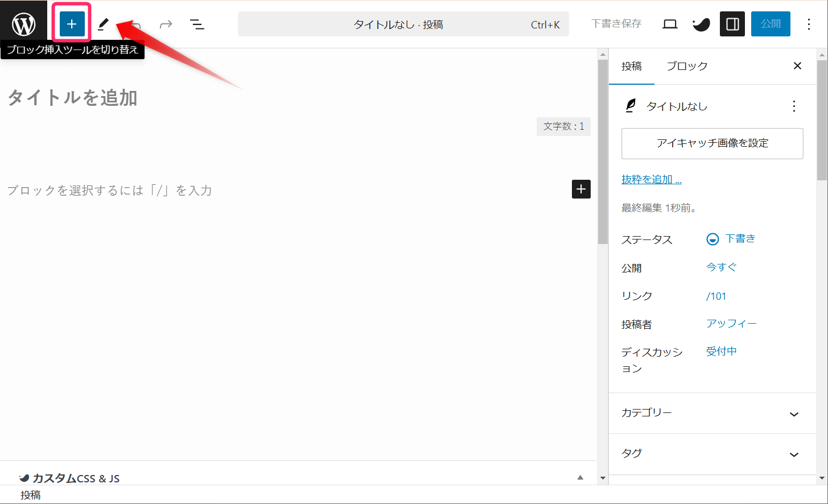Switch to the ブロック tab

coord(687,67)
